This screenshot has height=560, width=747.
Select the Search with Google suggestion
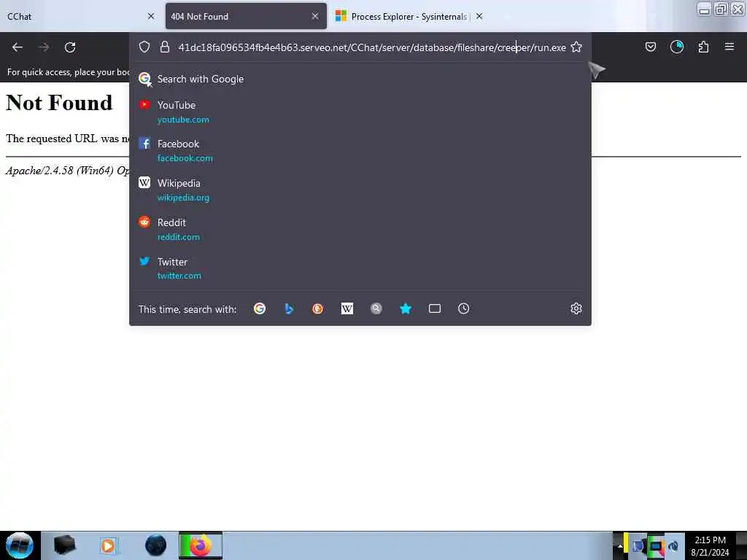pyautogui.click(x=360, y=79)
